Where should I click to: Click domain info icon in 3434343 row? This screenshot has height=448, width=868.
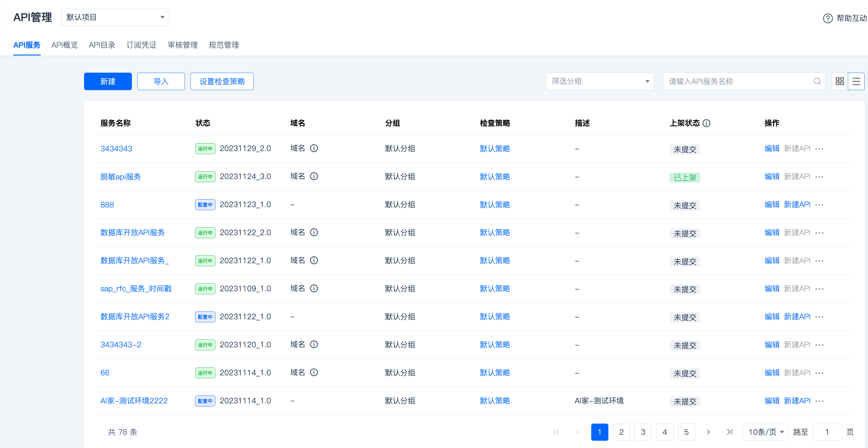[x=314, y=148]
